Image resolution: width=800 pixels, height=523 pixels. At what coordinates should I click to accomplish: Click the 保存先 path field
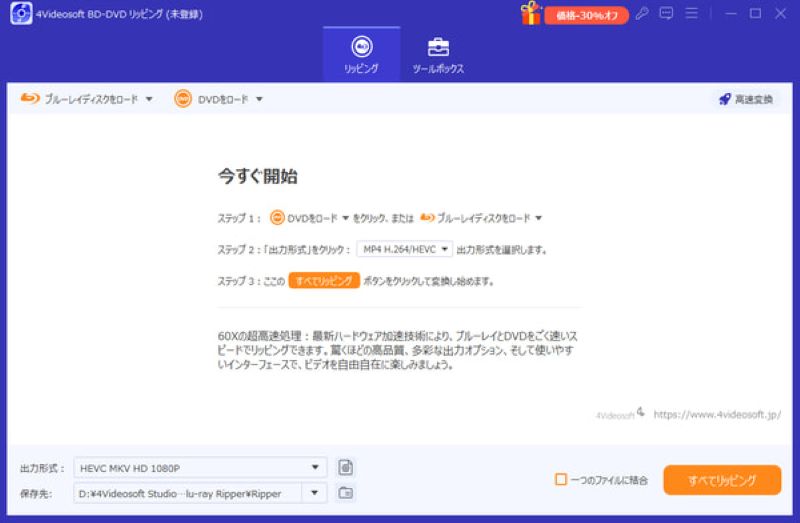coord(187,493)
